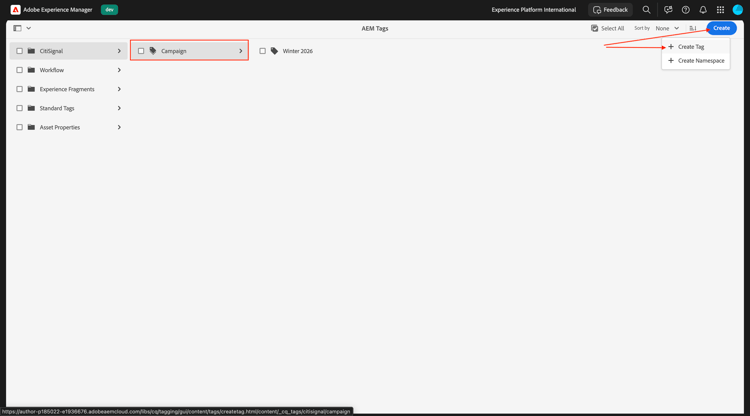The width and height of the screenshot is (750, 416).
Task: Check the Workflow checkbox
Action: [x=20, y=70]
